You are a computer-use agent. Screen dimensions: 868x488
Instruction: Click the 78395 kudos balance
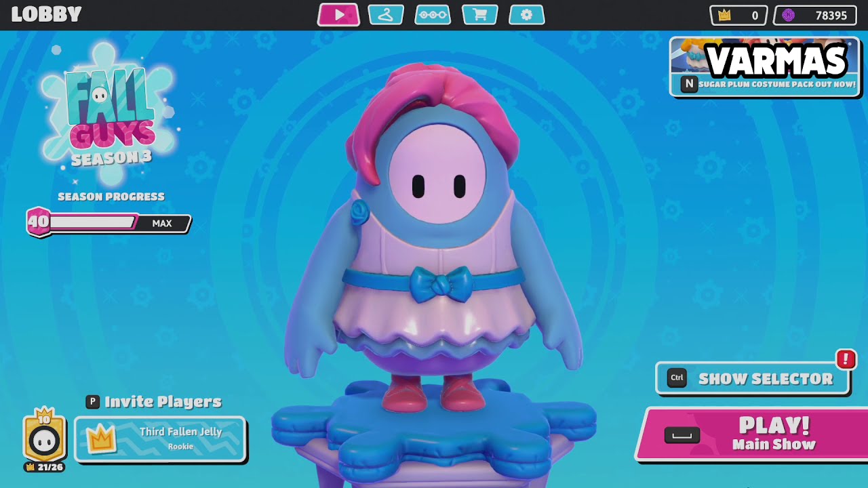(831, 16)
